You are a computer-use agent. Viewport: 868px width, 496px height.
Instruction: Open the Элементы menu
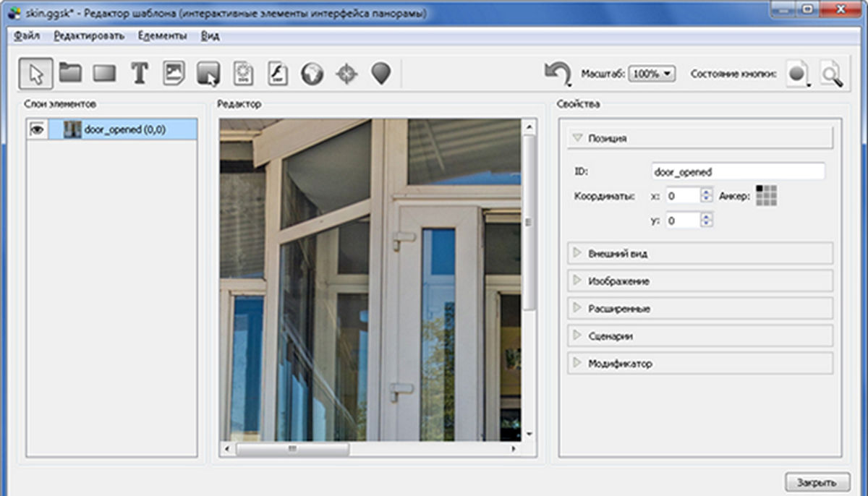click(162, 35)
